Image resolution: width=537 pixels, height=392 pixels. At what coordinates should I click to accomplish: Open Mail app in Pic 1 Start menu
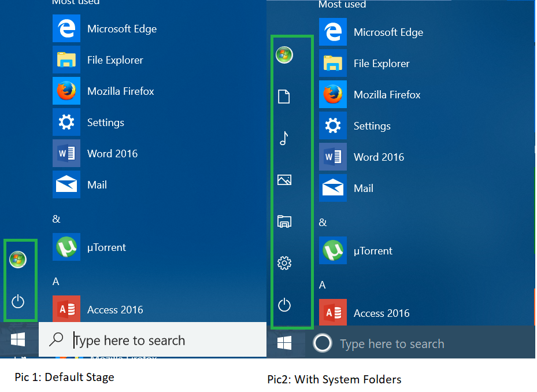tap(80, 184)
